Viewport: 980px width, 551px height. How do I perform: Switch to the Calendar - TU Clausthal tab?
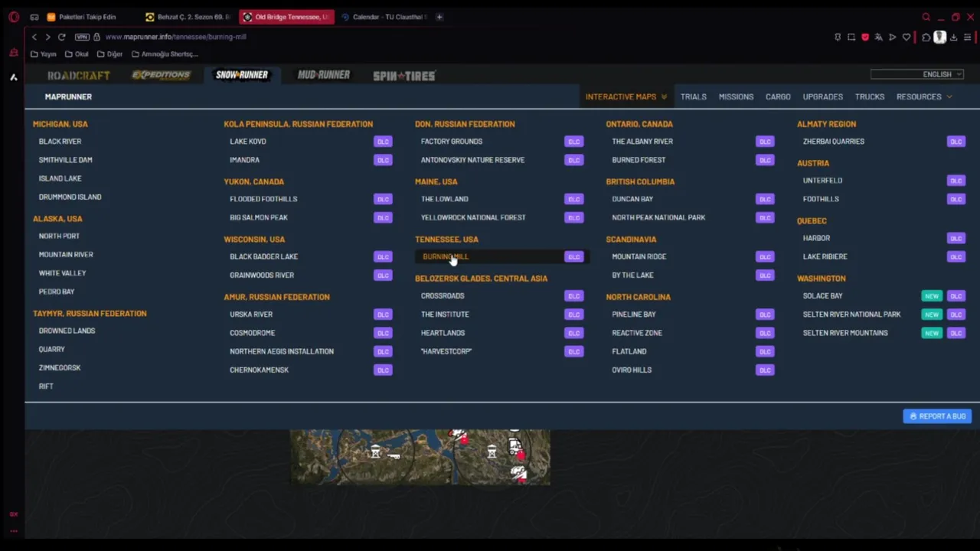(x=384, y=17)
